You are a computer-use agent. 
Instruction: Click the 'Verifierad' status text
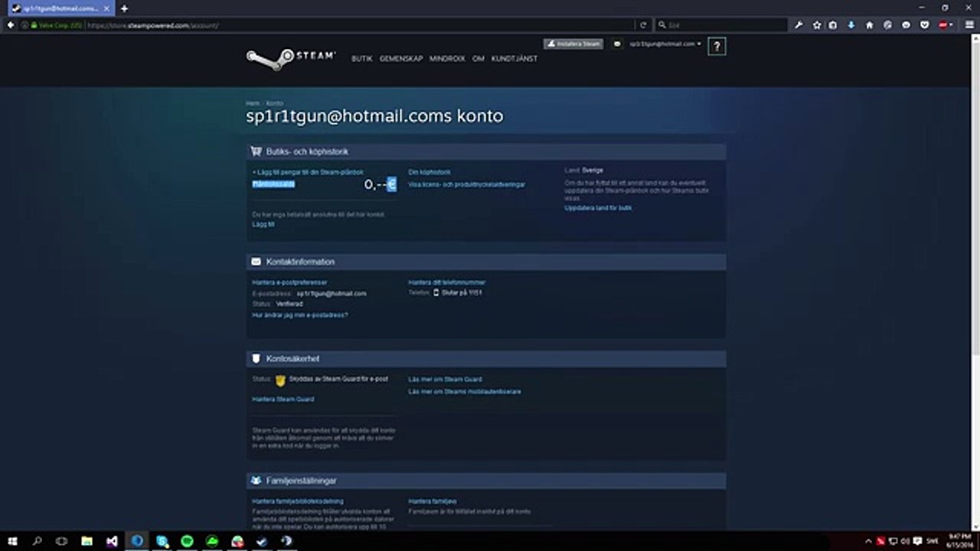pyautogui.click(x=289, y=305)
